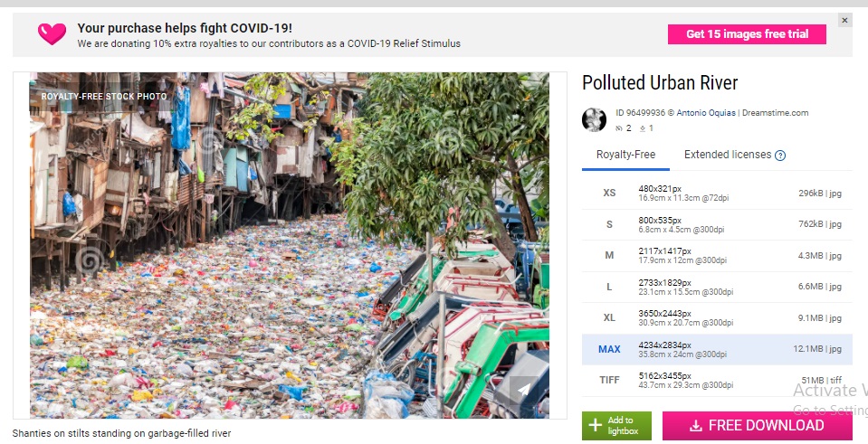This screenshot has width=868, height=444.
Task: Open the Royalty-Free tab
Action: 625,155
